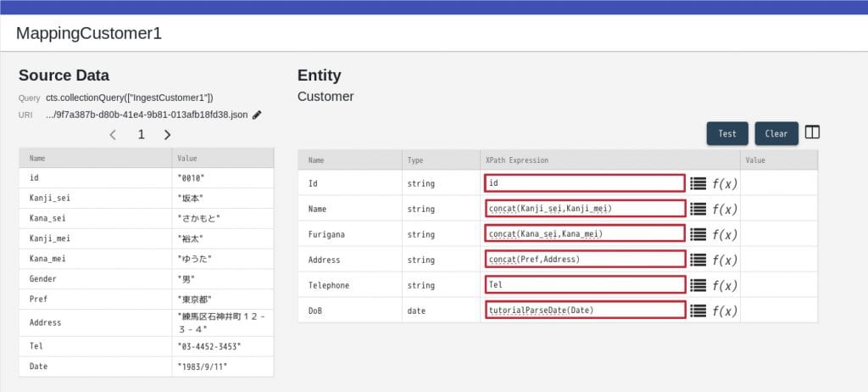Click the Tel XPath expression field
The image size is (868, 392).
(584, 285)
